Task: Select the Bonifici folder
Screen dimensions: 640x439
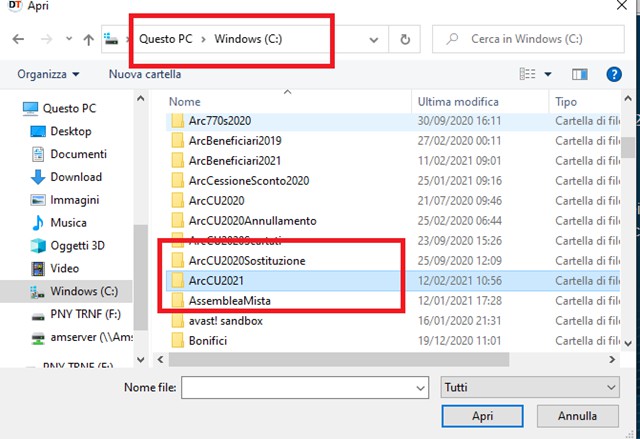Action: pyautogui.click(x=208, y=341)
